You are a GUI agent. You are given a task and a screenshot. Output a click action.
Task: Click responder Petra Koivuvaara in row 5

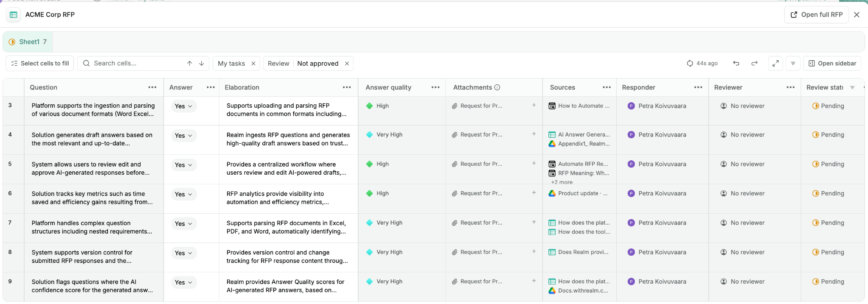(657, 164)
